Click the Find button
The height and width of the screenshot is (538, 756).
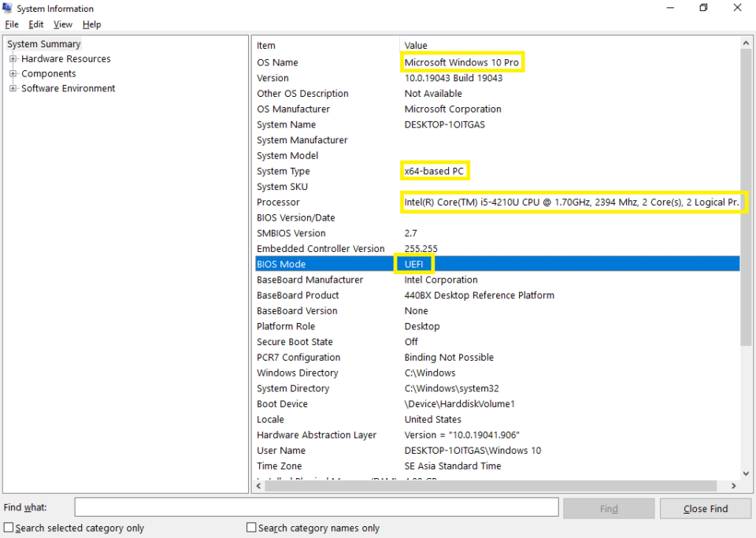click(609, 509)
